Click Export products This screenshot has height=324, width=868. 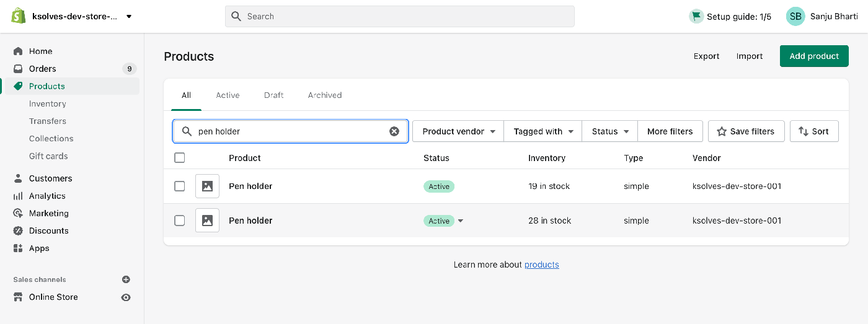pos(706,56)
